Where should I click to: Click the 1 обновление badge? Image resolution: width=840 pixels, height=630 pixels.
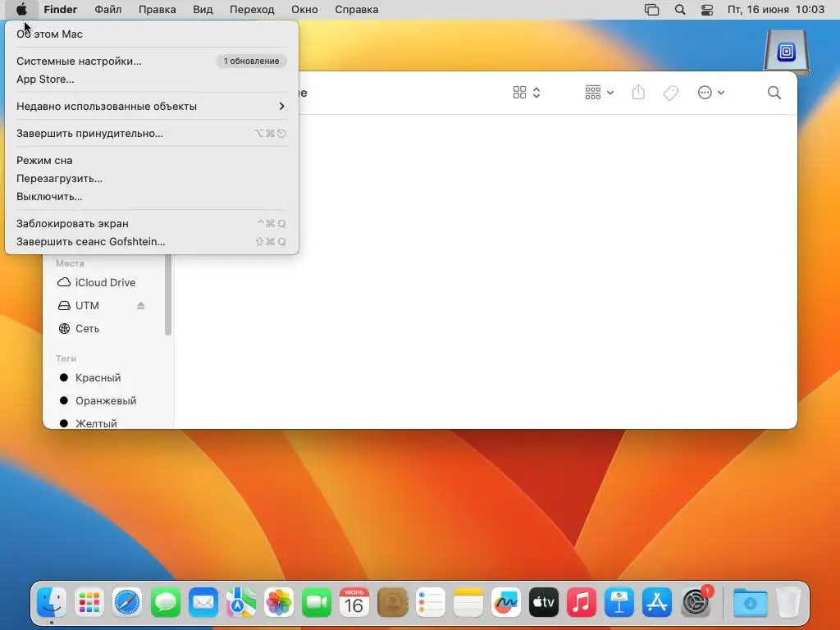pos(251,61)
